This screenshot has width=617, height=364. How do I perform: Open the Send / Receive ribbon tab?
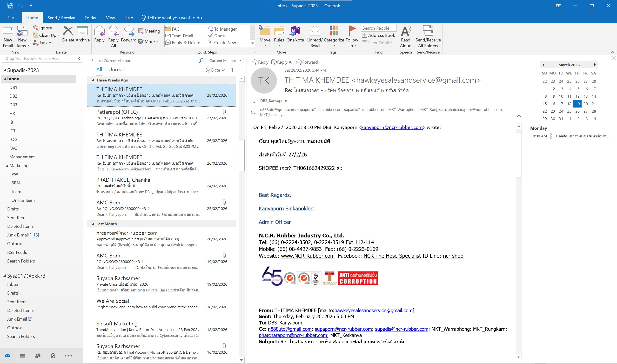[x=61, y=18]
